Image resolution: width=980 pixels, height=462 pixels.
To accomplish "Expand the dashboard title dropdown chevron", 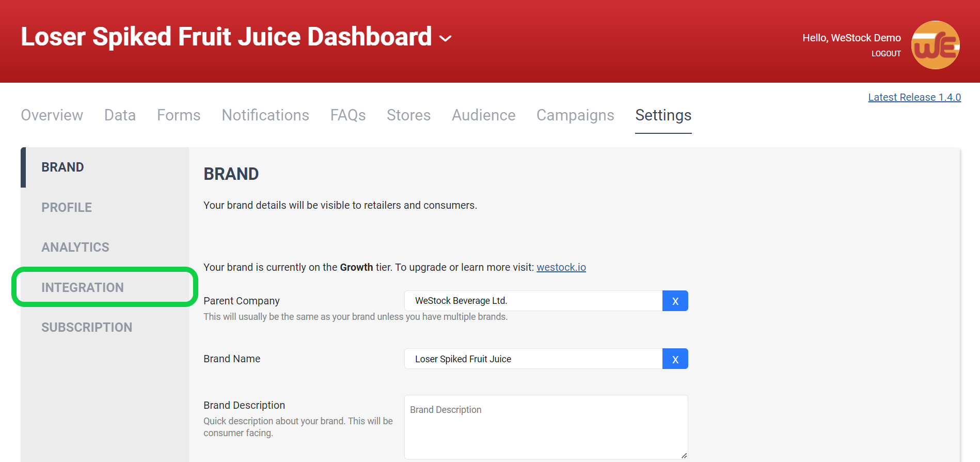I will (445, 38).
